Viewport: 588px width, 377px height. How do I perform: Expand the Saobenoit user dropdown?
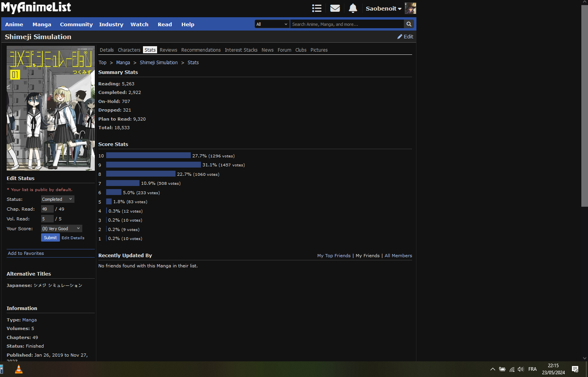pos(384,9)
